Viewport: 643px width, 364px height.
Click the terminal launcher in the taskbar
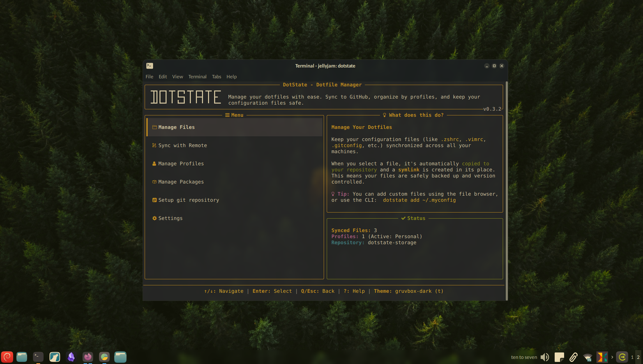[x=38, y=357]
